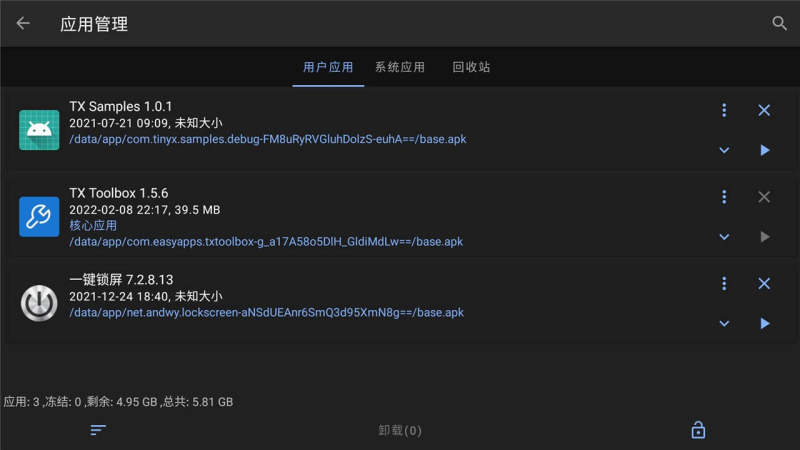Click the TX Toolbox wrench app icon
The height and width of the screenshot is (450, 800).
point(39,216)
